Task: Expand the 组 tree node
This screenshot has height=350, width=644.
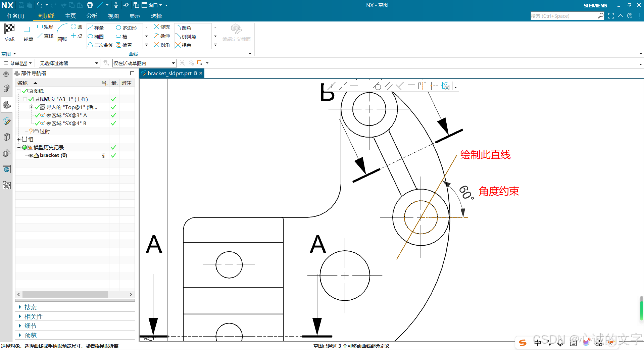Action: click(x=19, y=139)
